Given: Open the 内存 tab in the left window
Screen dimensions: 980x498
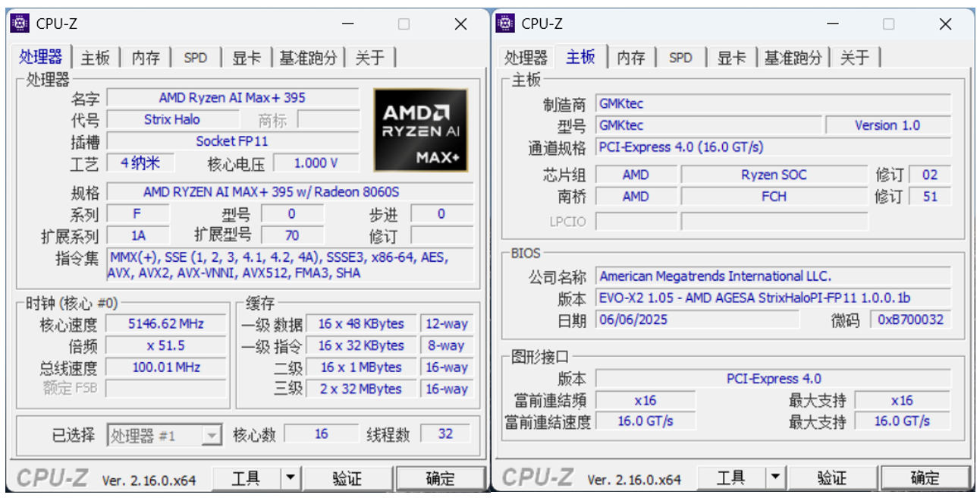Looking at the screenshot, I should pos(146,58).
